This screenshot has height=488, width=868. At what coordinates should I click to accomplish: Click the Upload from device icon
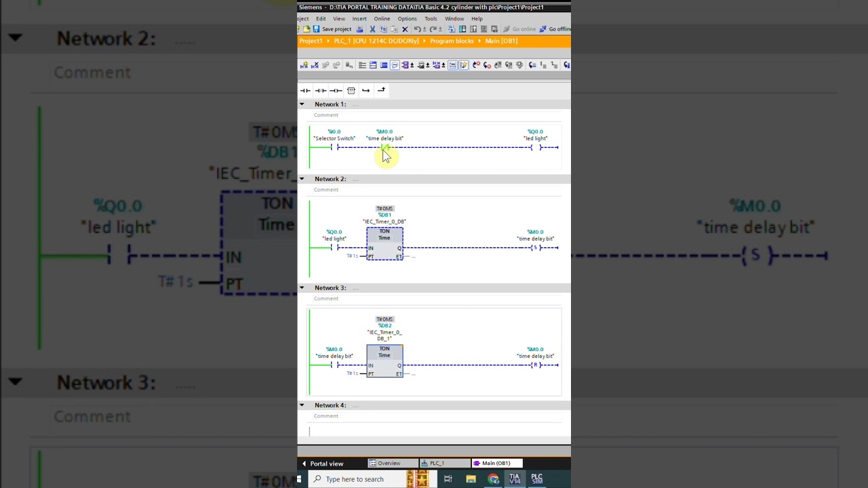pyautogui.click(x=473, y=29)
